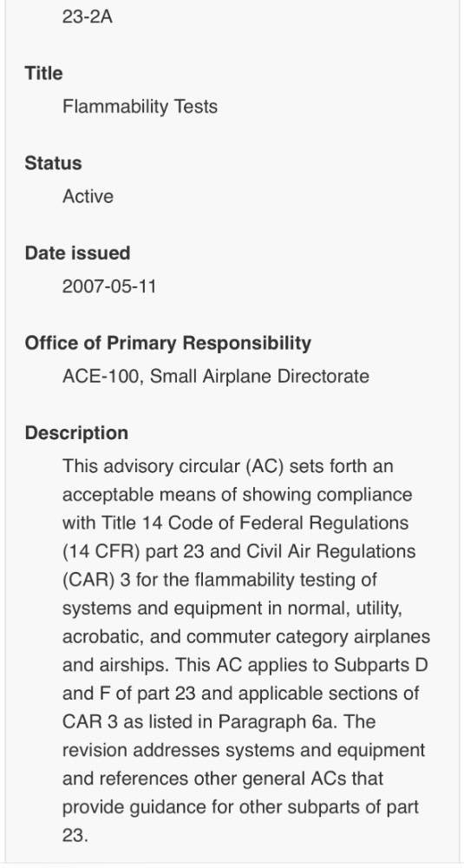The width and height of the screenshot is (464, 868).
Task: Click the 2007-05-11 date value
Action: 109,286
